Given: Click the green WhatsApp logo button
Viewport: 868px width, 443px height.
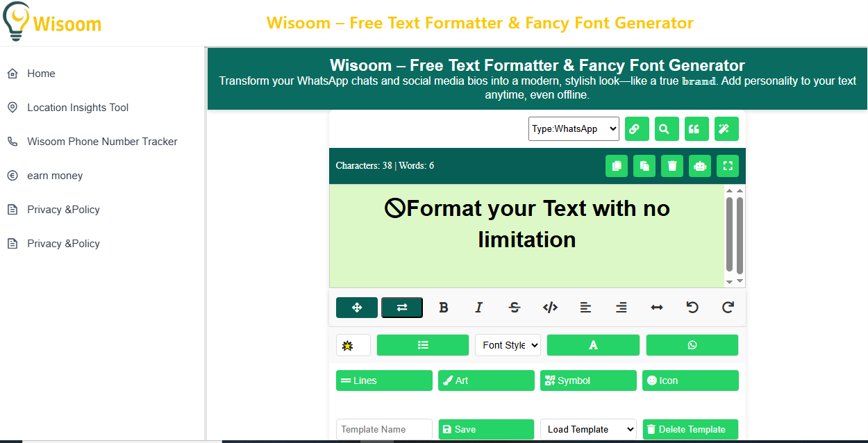Looking at the screenshot, I should (692, 345).
